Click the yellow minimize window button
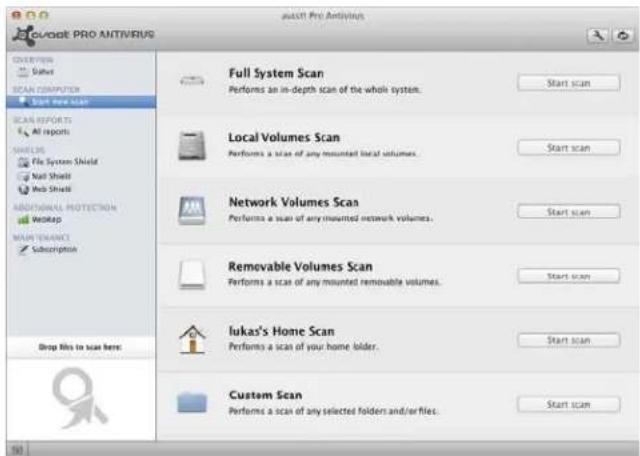The height and width of the screenshot is (456, 640). pyautogui.click(x=31, y=16)
